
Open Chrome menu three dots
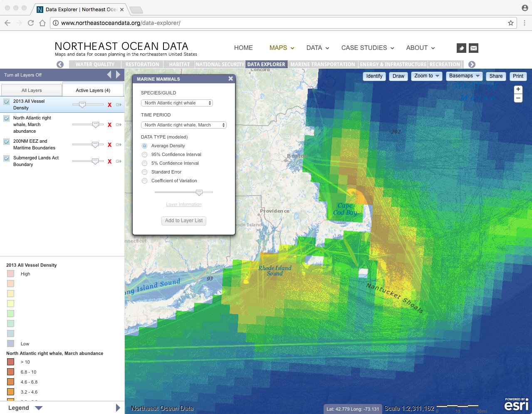(x=525, y=23)
